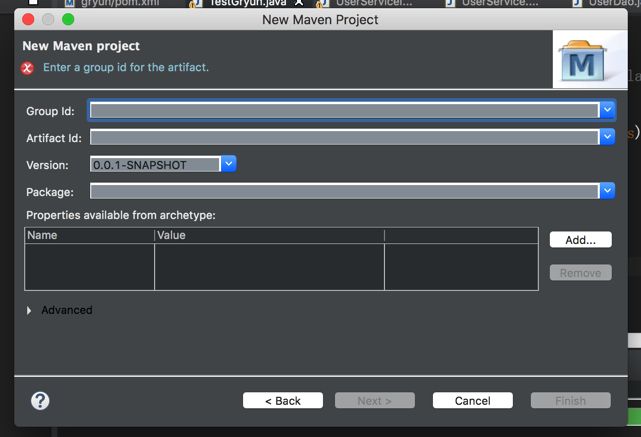Open the UserService.... editor tab

coord(493,3)
